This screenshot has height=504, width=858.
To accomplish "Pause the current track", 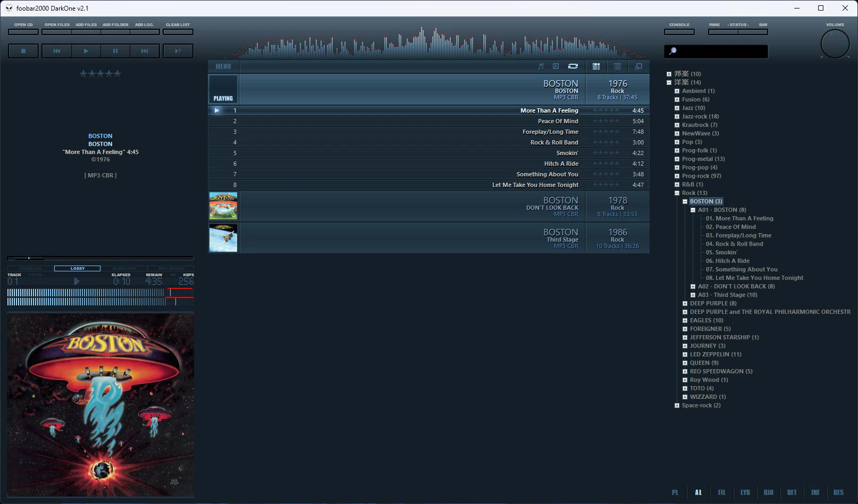I will pyautogui.click(x=115, y=51).
